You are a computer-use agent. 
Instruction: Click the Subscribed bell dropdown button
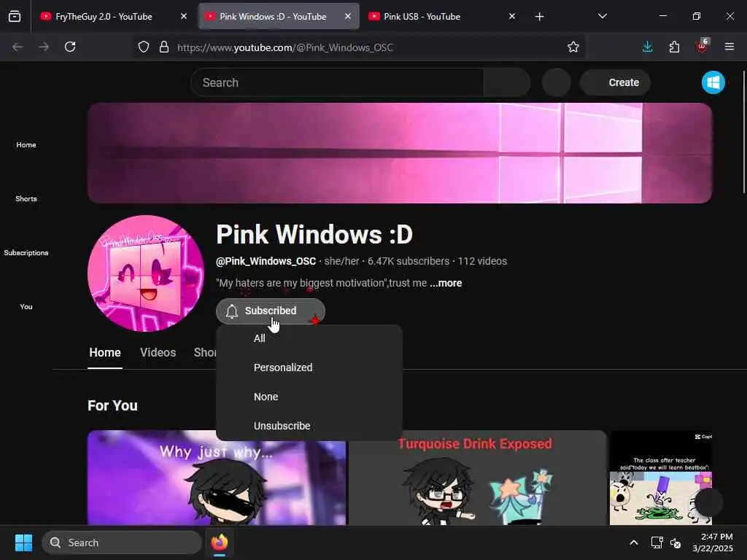(271, 311)
